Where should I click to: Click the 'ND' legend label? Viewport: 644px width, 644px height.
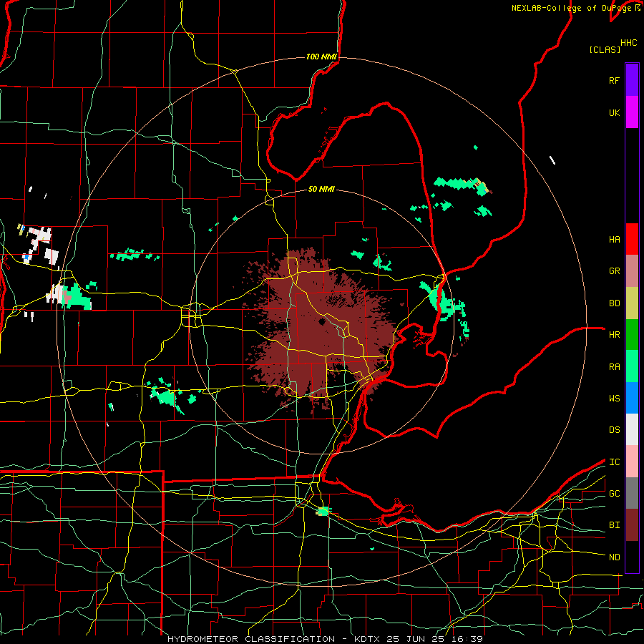tap(614, 557)
